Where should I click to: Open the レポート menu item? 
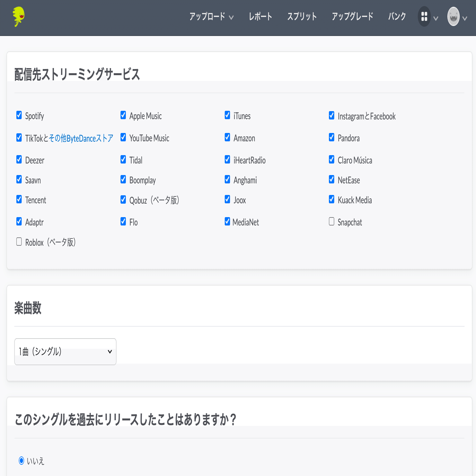pos(260,16)
